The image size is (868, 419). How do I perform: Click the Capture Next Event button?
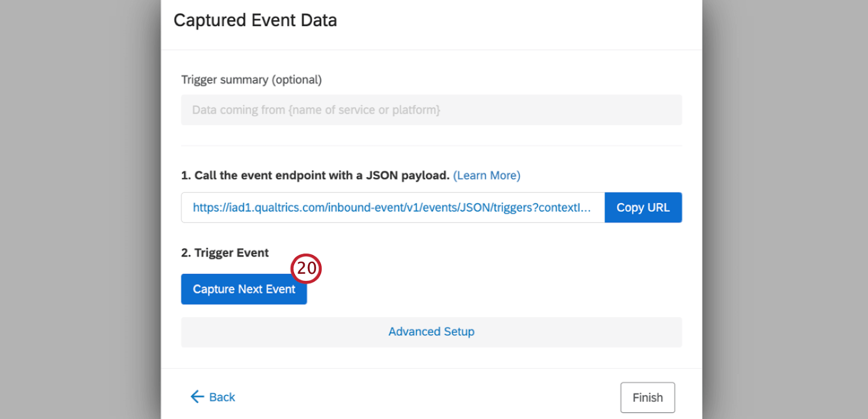point(244,290)
